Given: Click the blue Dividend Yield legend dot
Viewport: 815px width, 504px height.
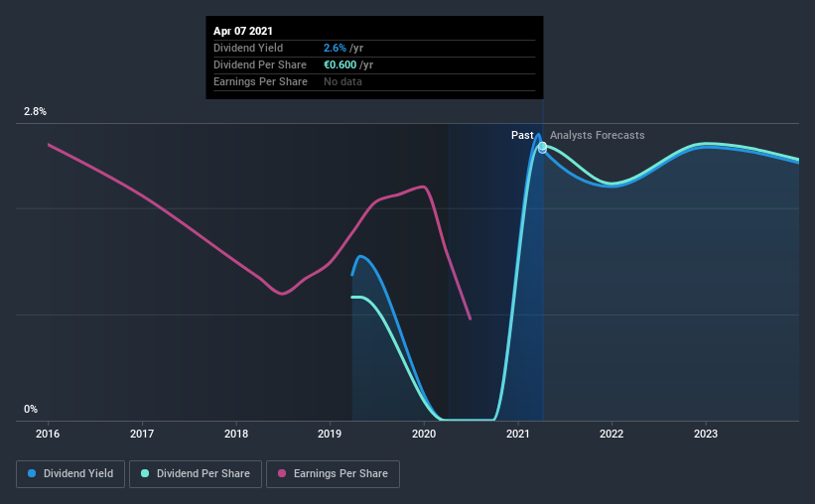Looking at the screenshot, I should (x=32, y=473).
